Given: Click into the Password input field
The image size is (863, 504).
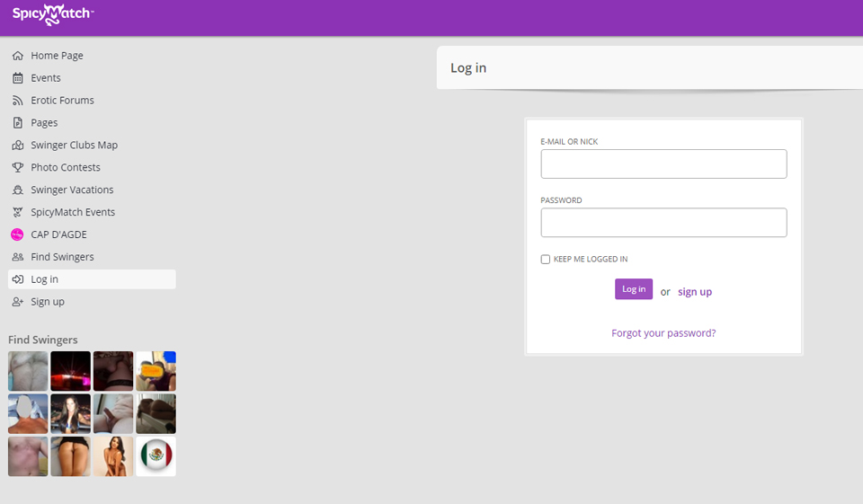Looking at the screenshot, I should tap(663, 223).
